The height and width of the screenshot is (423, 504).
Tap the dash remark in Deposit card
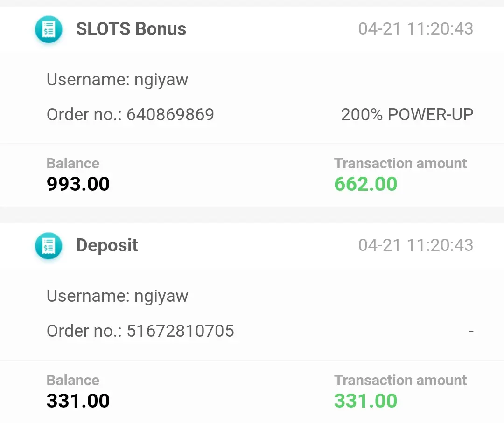point(471,331)
